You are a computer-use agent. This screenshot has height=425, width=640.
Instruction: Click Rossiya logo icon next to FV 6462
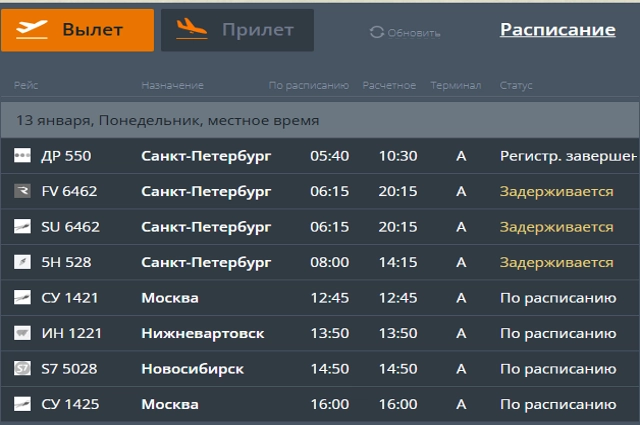(22, 191)
